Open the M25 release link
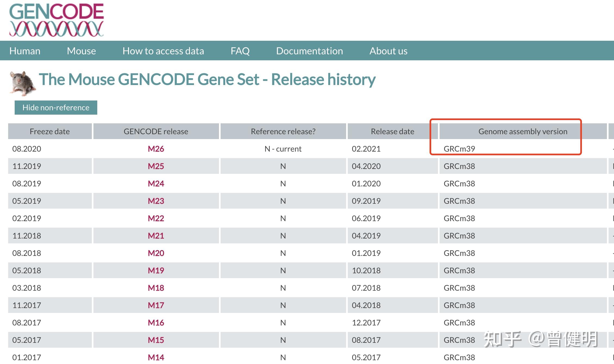The image size is (614, 364). coord(156,166)
